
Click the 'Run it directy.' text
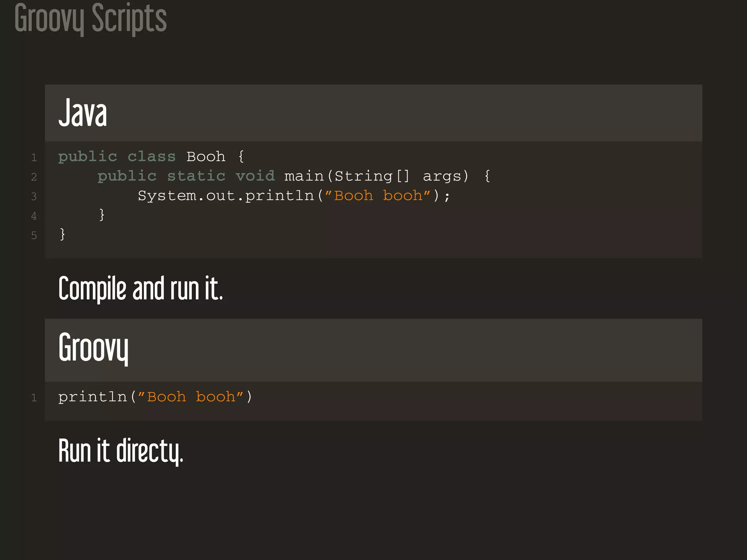121,451
